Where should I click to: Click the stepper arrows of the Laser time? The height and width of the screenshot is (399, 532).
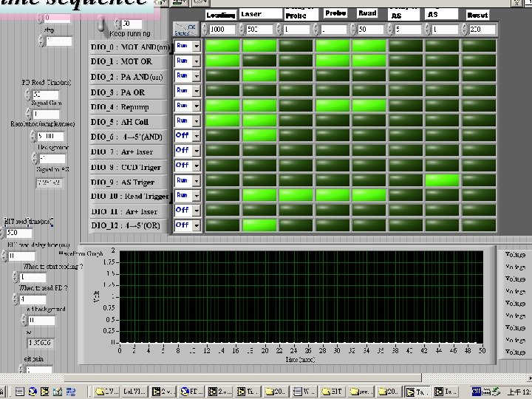coord(242,30)
